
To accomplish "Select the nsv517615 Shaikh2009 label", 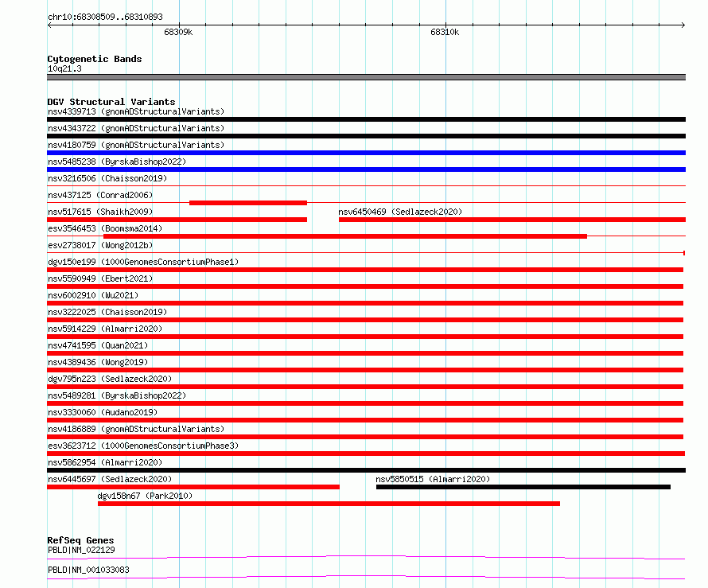I will pos(100,212).
